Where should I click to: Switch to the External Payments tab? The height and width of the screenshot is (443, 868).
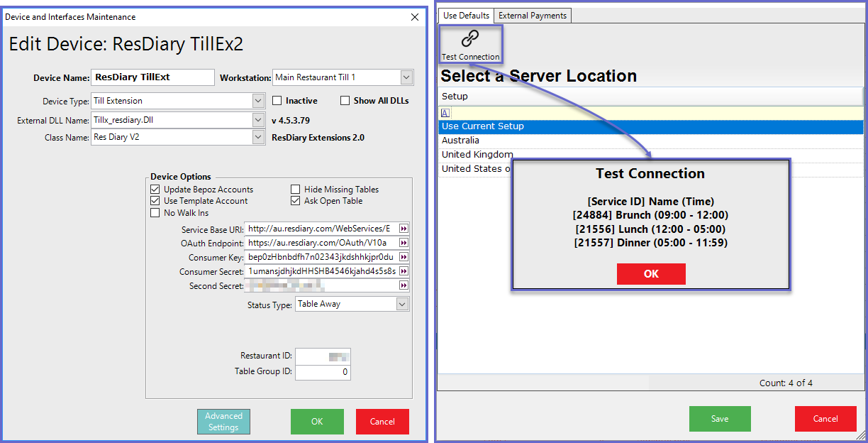click(533, 16)
